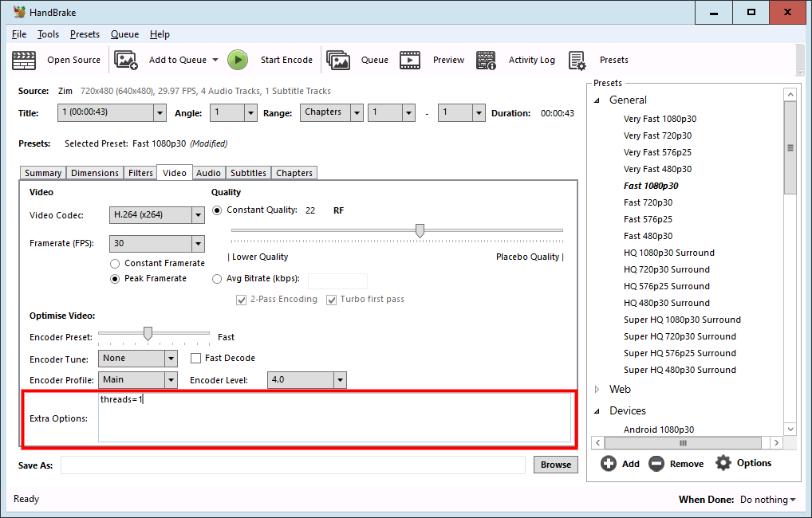Image resolution: width=812 pixels, height=518 pixels.
Task: Open the Presets menu
Action: coord(85,34)
